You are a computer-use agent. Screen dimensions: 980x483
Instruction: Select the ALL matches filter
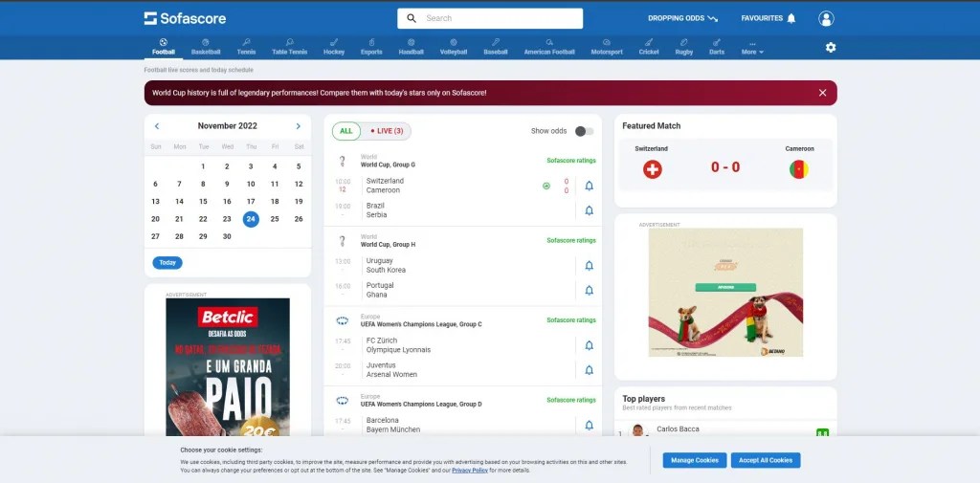[x=346, y=131]
